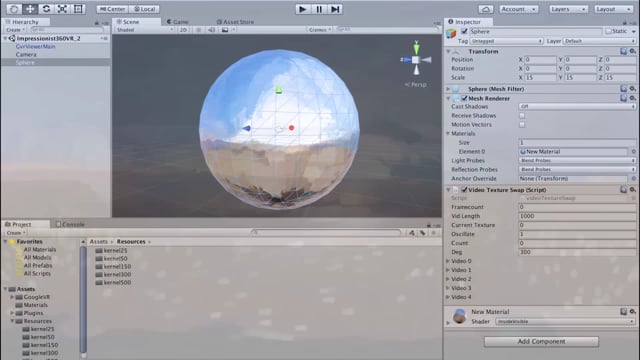Toggle the Static checkbox

point(608,31)
